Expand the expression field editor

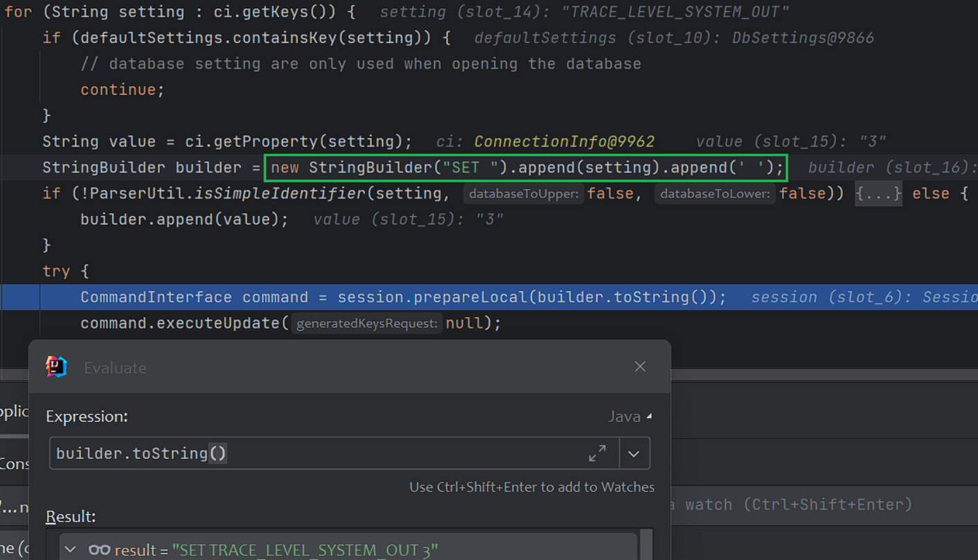pyautogui.click(x=597, y=453)
